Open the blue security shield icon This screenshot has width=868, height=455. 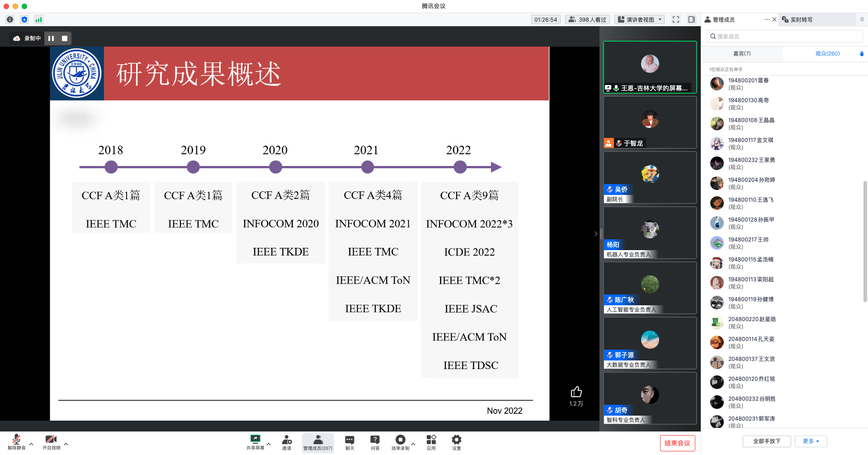tap(24, 19)
